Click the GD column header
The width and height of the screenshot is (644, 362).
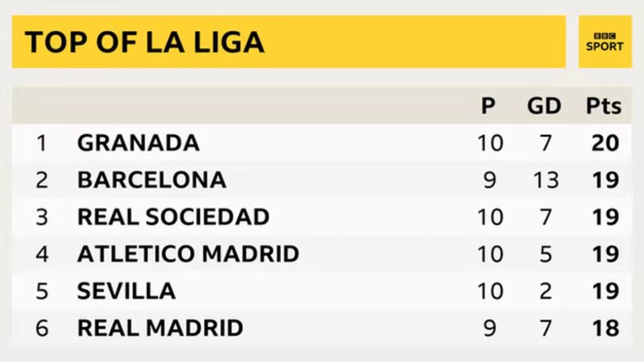(x=544, y=106)
